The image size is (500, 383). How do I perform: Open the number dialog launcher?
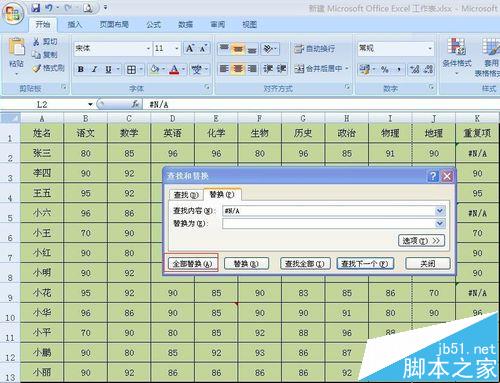[x=431, y=87]
